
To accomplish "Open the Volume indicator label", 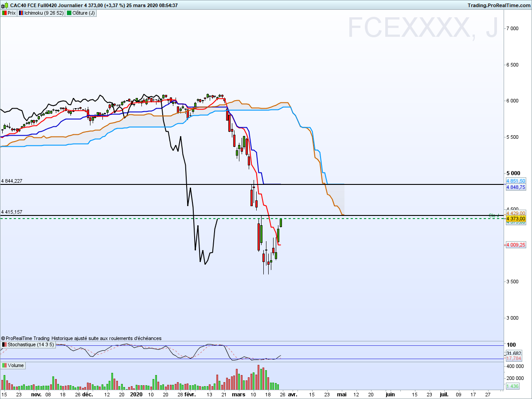I will [x=13, y=366].
